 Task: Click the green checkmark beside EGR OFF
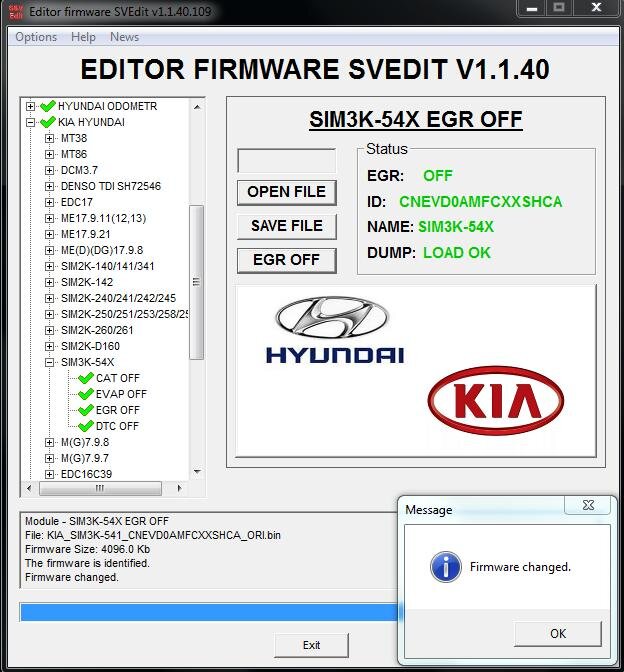(86, 410)
